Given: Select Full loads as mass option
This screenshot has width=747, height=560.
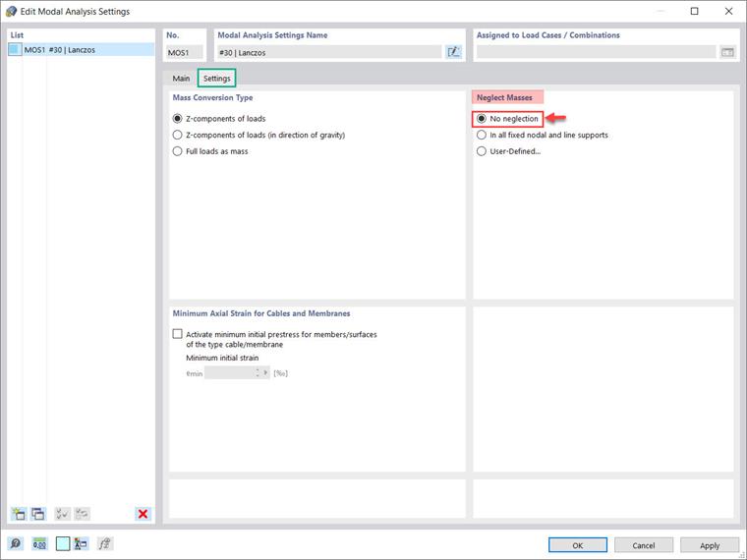Looking at the screenshot, I should click(x=177, y=151).
